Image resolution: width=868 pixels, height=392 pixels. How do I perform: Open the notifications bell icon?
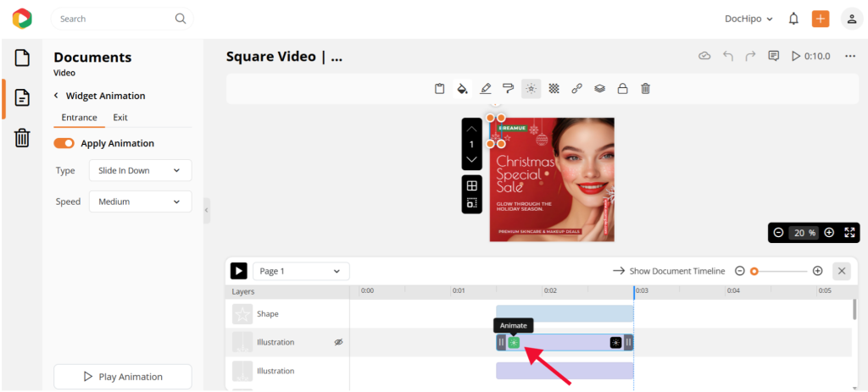pyautogui.click(x=793, y=19)
